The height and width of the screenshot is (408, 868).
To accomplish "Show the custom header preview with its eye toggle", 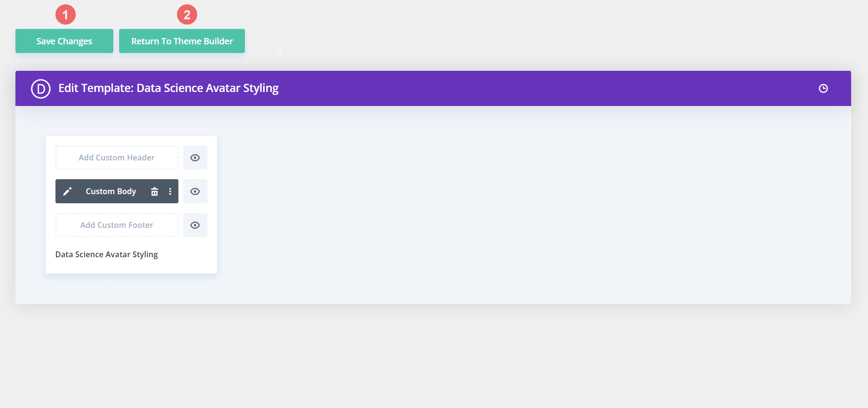I will tap(195, 157).
